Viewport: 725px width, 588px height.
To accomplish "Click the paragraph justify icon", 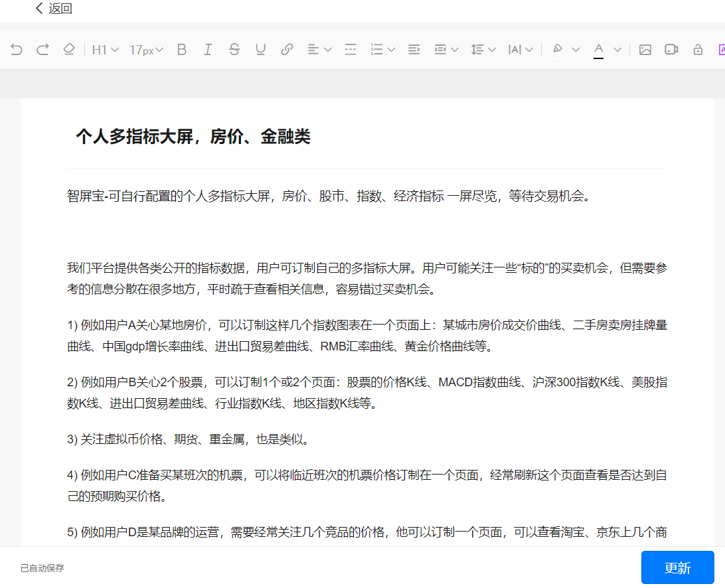I will [x=414, y=50].
